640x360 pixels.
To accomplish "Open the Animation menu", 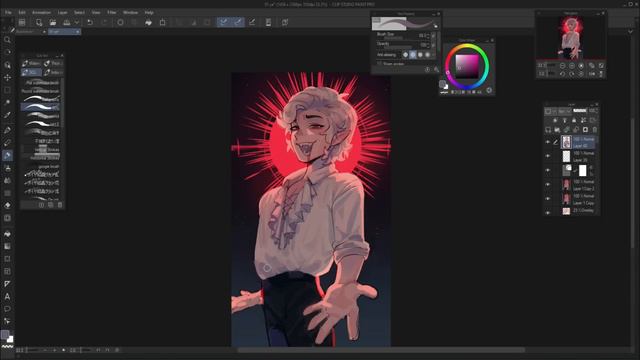I will pos(42,13).
